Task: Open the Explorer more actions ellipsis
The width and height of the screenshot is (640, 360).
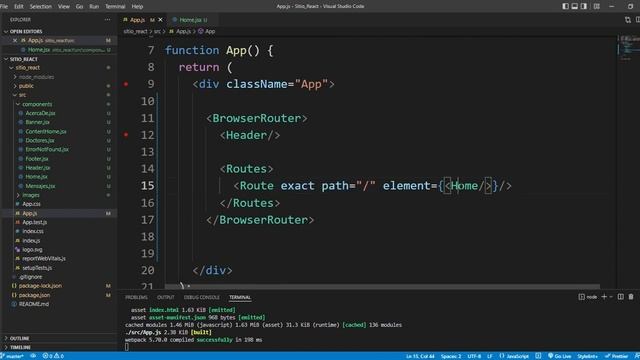Action: tap(107, 19)
